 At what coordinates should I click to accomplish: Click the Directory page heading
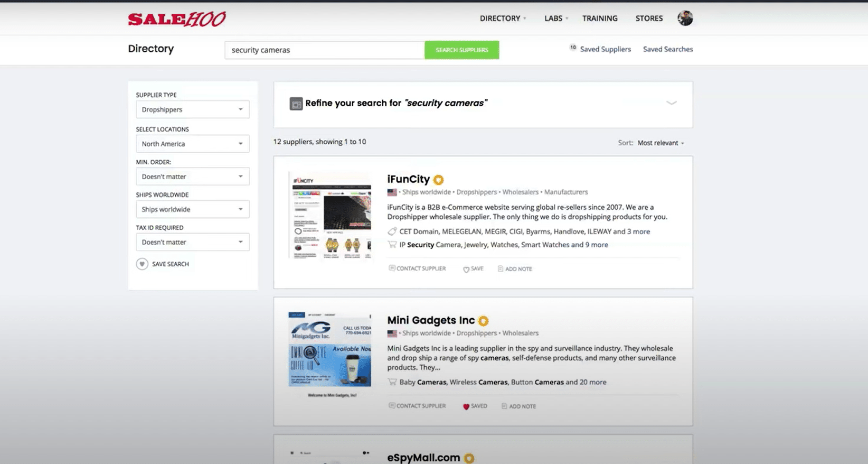click(151, 49)
